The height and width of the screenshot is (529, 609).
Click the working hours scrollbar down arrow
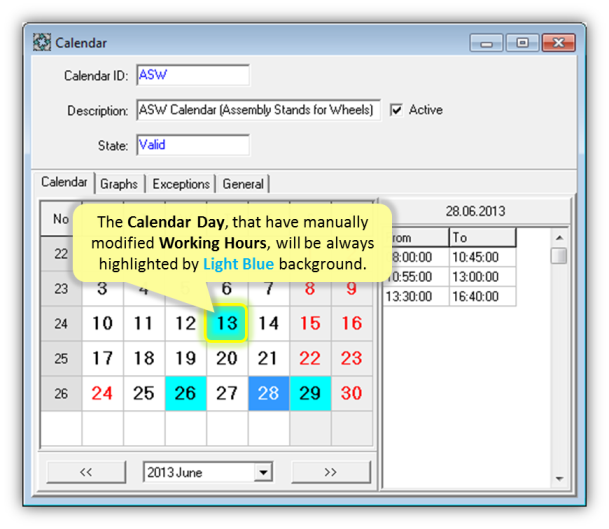tap(559, 477)
